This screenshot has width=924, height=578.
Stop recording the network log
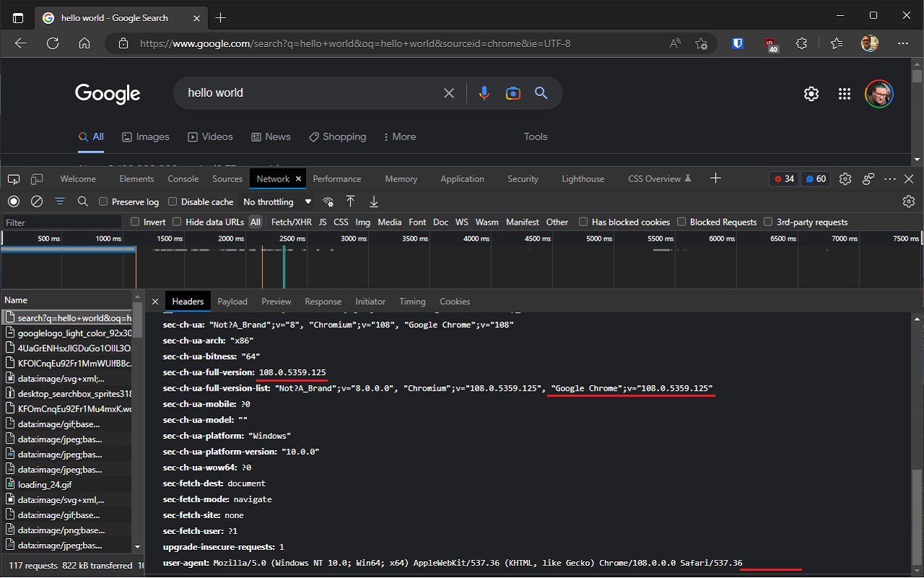click(14, 202)
